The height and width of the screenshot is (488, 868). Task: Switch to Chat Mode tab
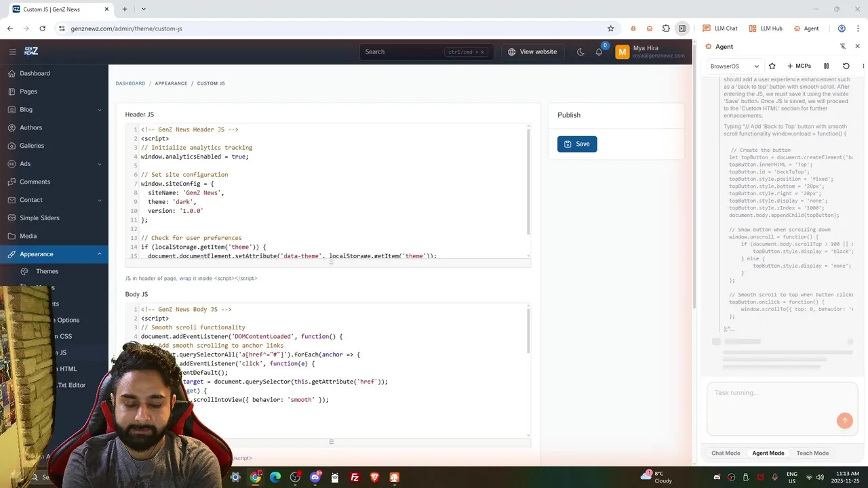[726, 453]
